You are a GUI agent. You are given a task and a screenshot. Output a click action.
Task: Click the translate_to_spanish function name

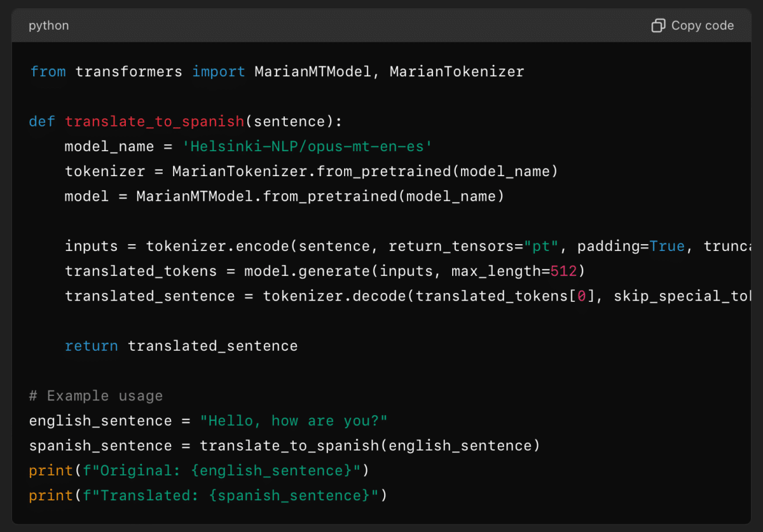155,121
